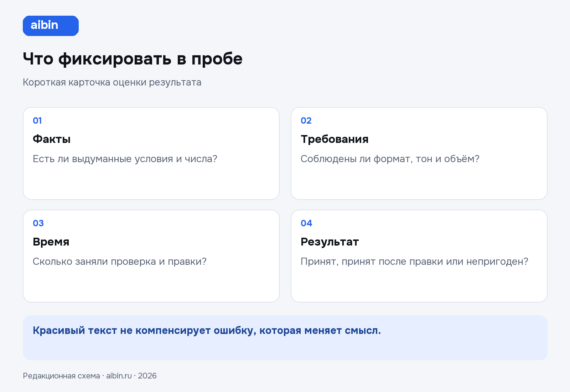The image size is (570, 392).
Task: Click the number 02 label
Action: [306, 120]
